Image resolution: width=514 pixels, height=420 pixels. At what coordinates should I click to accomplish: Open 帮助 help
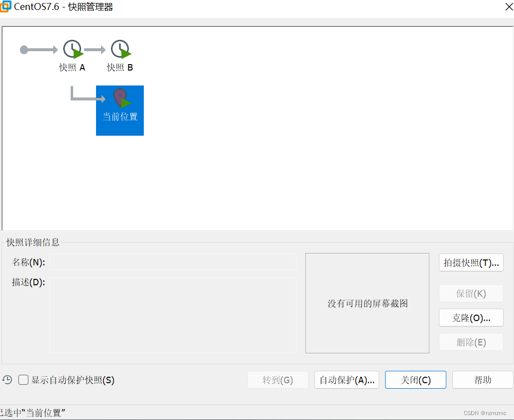pos(483,380)
